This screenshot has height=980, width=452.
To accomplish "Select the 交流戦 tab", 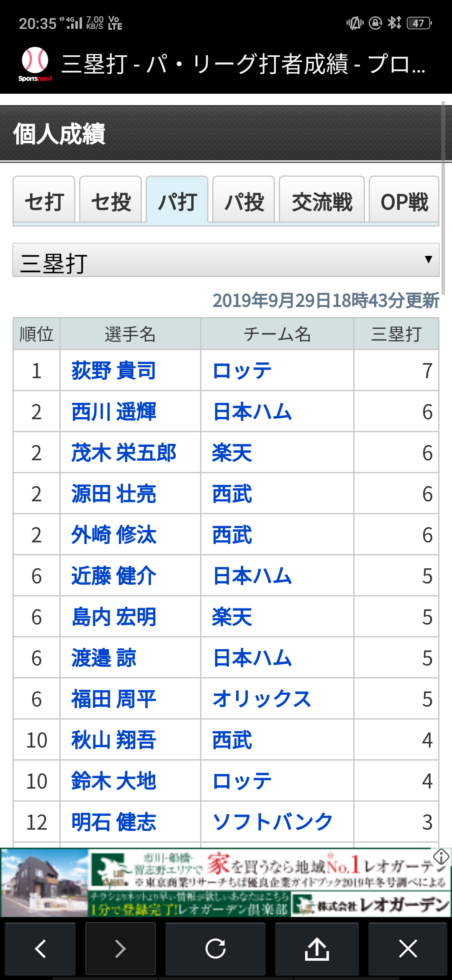I will click(x=322, y=199).
